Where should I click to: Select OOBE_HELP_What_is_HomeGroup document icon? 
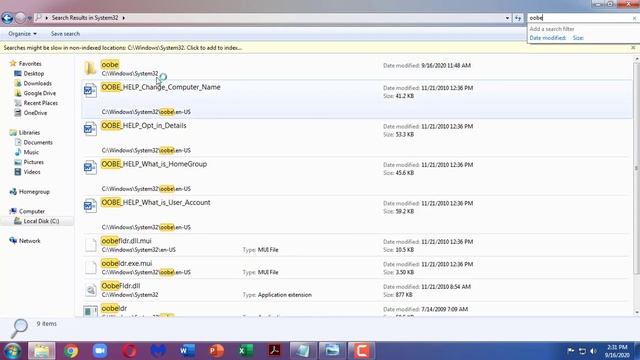click(90, 167)
